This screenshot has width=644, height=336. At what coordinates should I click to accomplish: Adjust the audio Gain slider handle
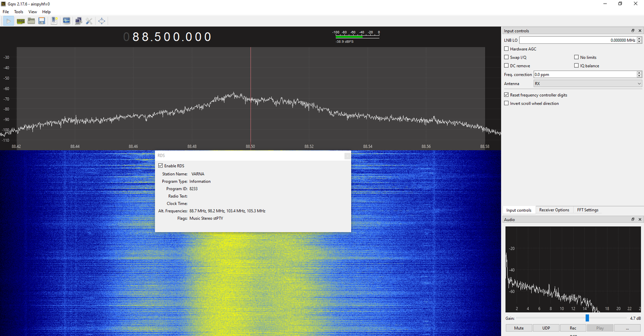[587, 318]
